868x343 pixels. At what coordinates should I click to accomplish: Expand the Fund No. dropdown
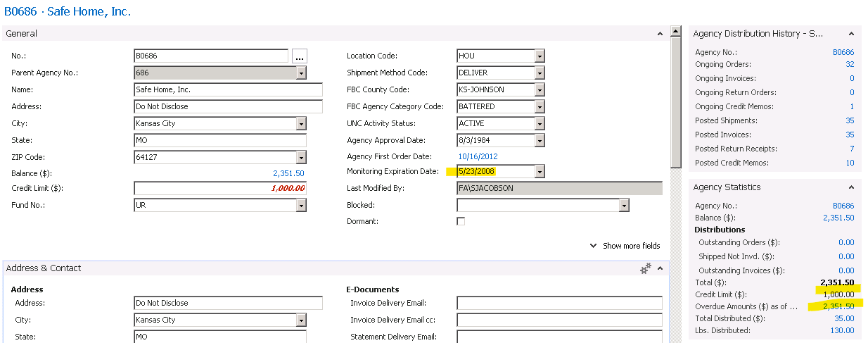tap(301, 206)
